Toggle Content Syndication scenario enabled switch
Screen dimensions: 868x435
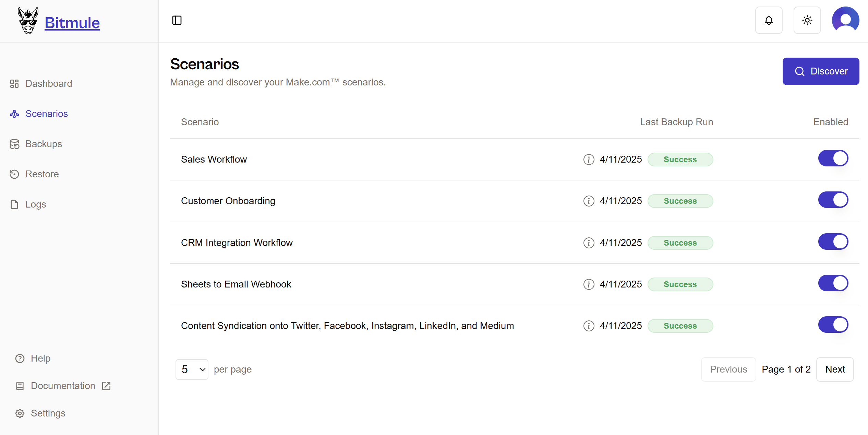(833, 325)
